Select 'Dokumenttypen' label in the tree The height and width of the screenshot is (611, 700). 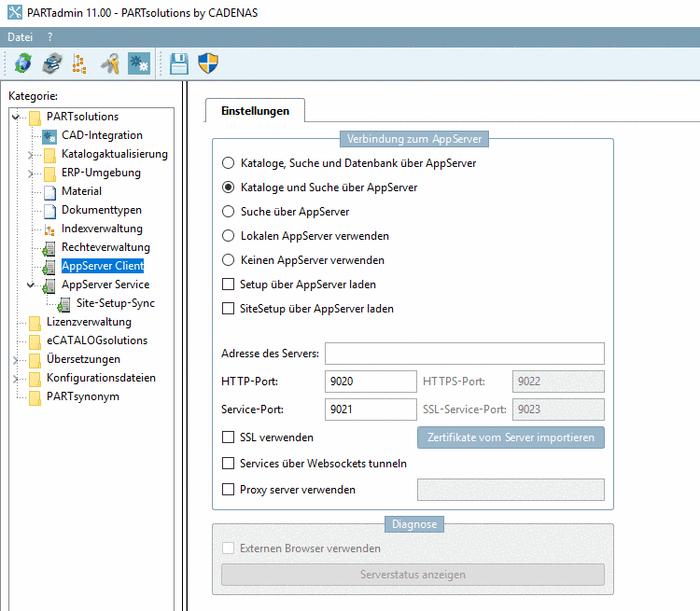102,210
